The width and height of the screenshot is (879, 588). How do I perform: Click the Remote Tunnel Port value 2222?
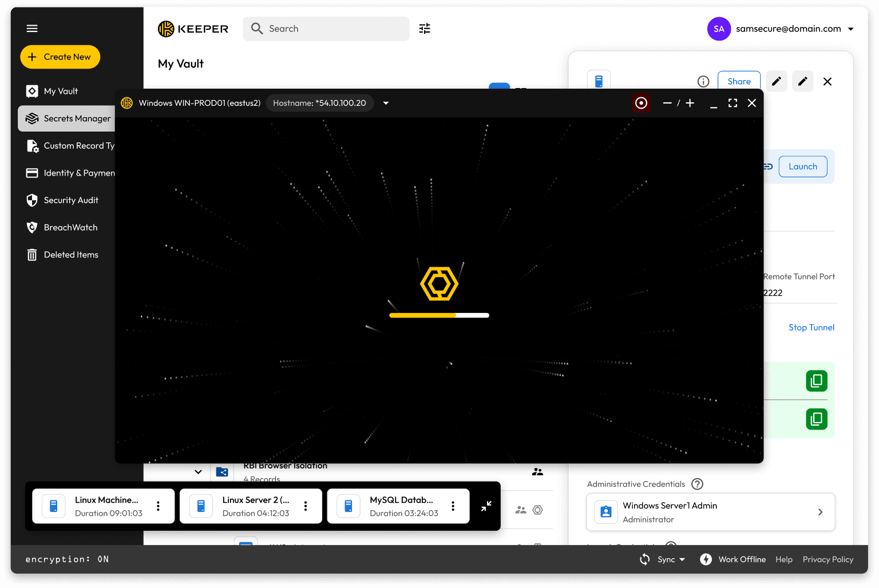[773, 293]
